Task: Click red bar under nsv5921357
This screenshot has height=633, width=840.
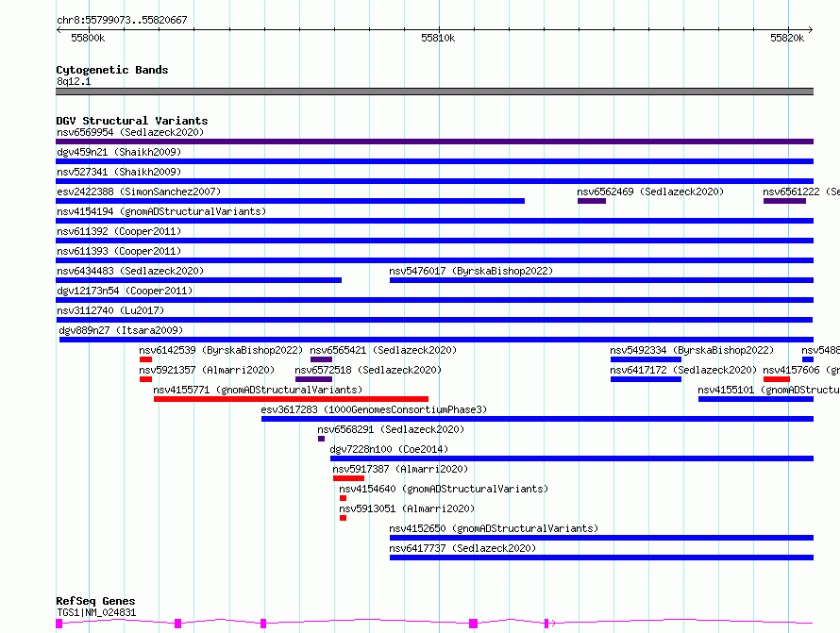Action: 145,379
